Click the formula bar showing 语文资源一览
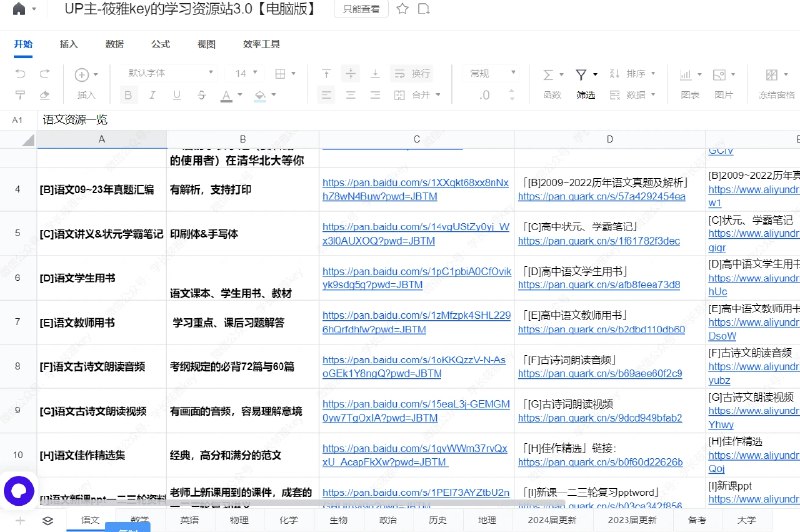 tap(418, 120)
